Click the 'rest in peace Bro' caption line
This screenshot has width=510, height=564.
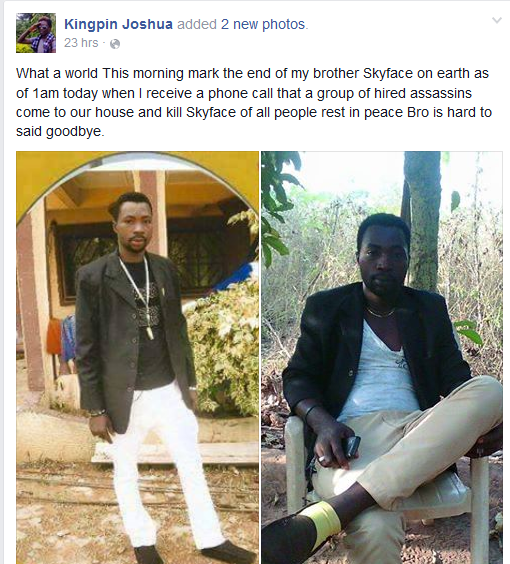tap(254, 112)
